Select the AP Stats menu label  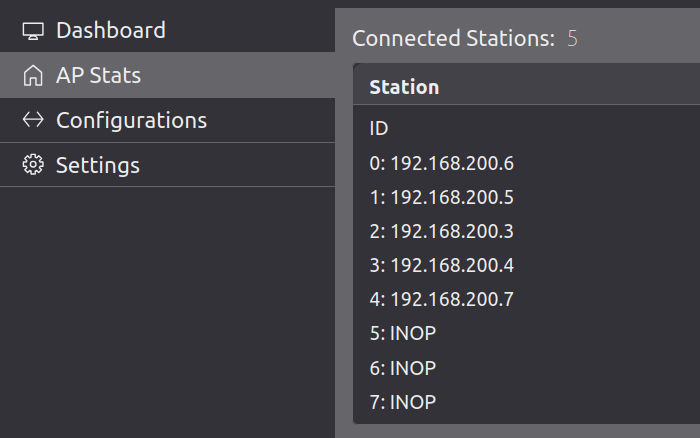pyautogui.click(x=98, y=76)
